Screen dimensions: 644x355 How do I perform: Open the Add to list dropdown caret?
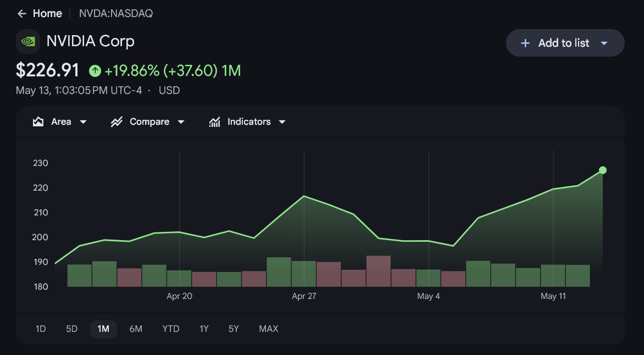click(x=604, y=43)
